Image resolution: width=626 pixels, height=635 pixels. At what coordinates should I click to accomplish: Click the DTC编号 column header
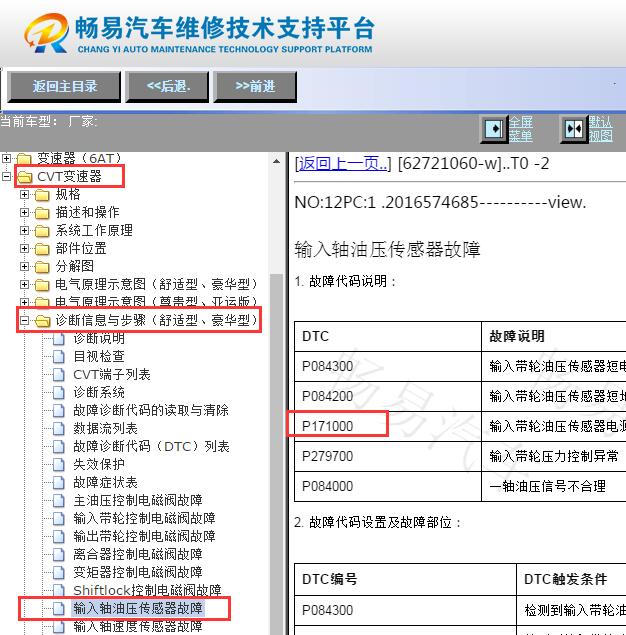pyautogui.click(x=405, y=579)
